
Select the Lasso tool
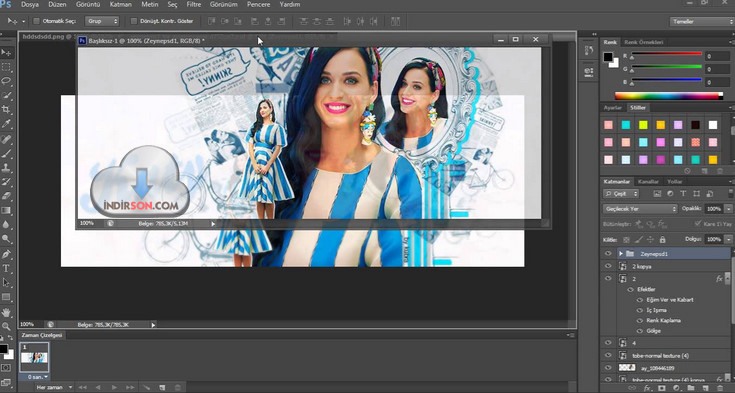click(6, 81)
